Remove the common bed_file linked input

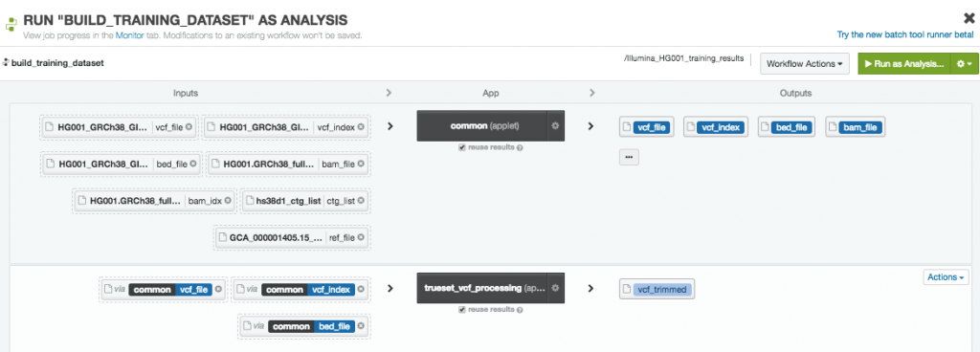[361, 326]
